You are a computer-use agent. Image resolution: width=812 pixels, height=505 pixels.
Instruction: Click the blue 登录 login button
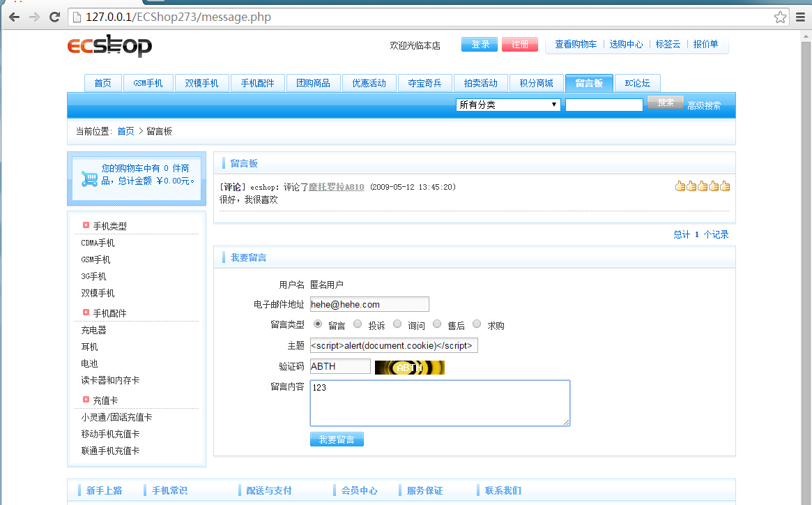pyautogui.click(x=480, y=45)
